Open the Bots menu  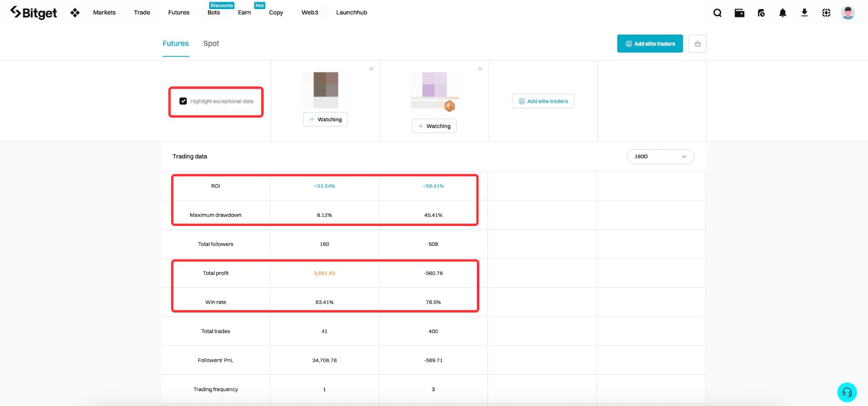214,13
